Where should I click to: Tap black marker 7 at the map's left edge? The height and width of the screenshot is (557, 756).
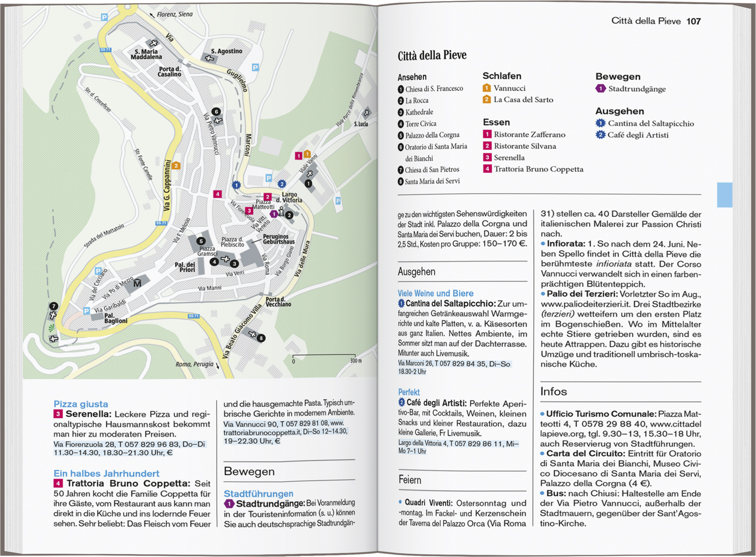[53, 306]
